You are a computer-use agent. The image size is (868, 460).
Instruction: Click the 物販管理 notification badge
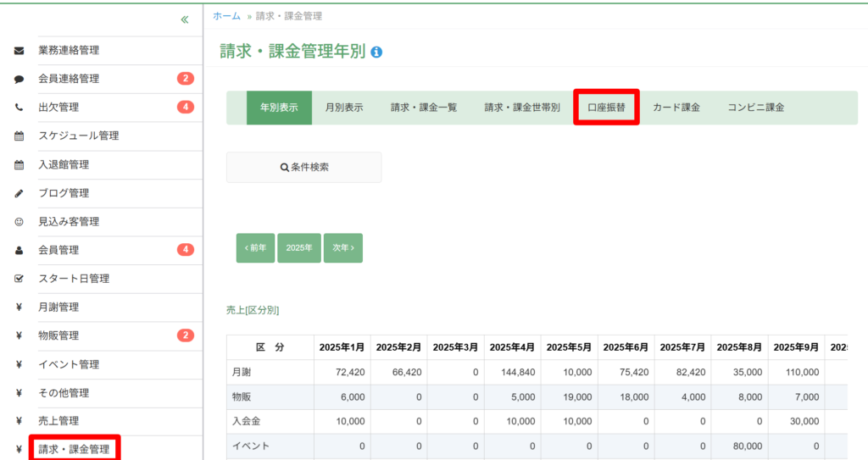click(x=186, y=335)
